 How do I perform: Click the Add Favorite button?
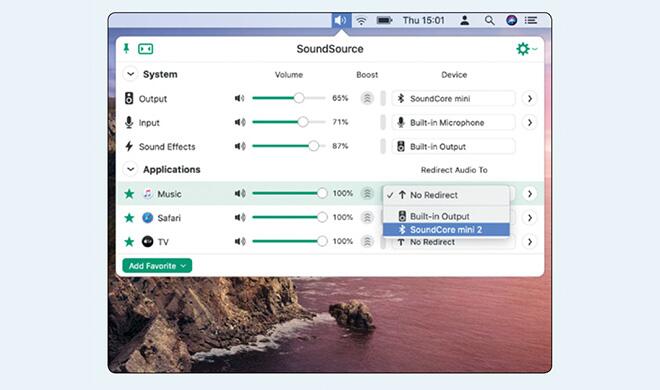coord(157,266)
